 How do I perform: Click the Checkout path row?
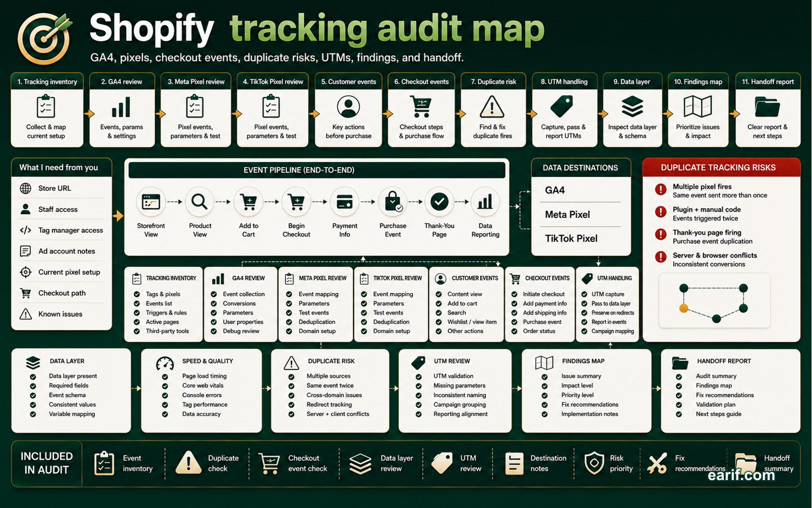pyautogui.click(x=61, y=293)
